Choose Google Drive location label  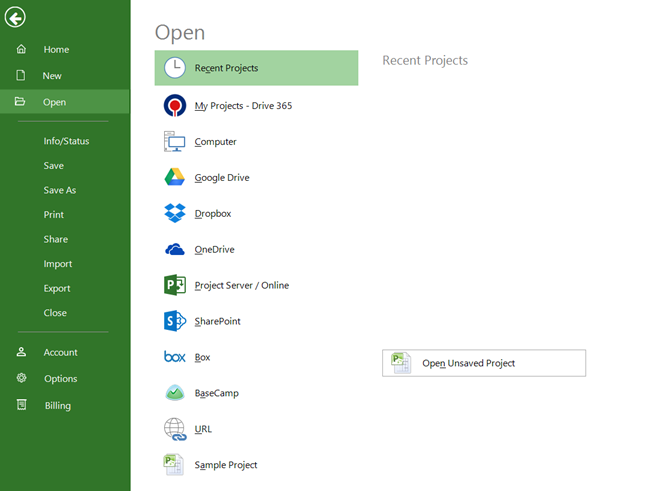click(x=222, y=178)
